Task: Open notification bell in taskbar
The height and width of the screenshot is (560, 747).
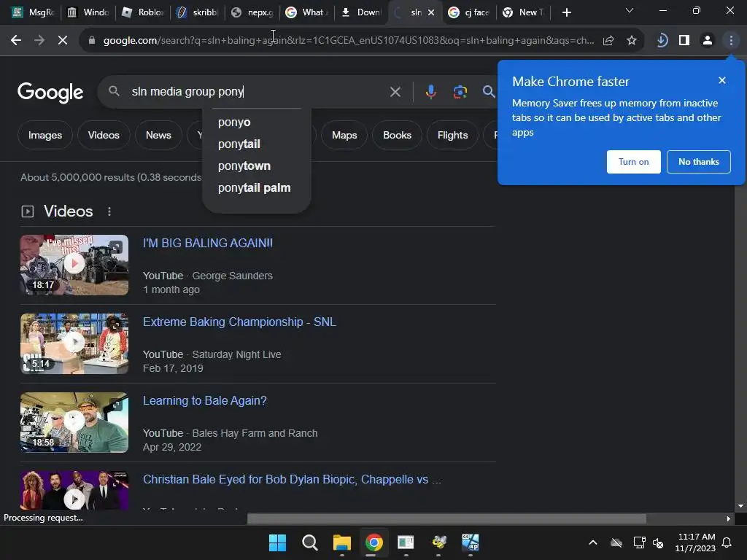Action: 727,542
